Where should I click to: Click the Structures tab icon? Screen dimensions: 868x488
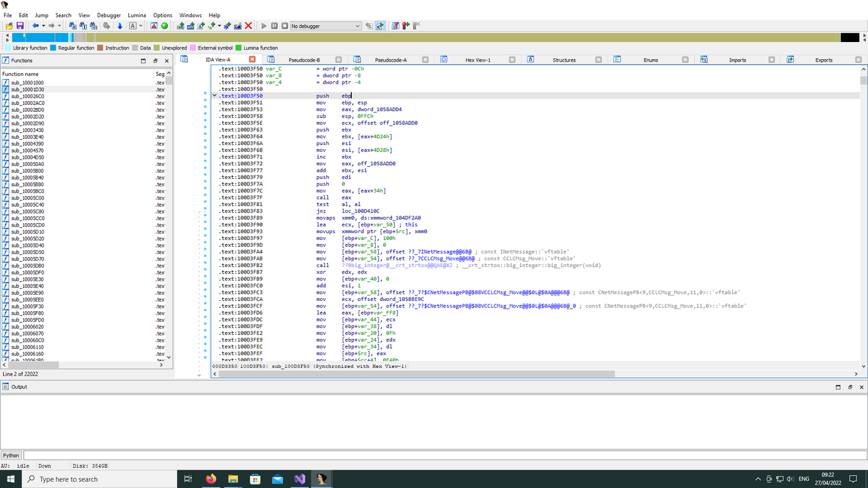[x=531, y=60]
